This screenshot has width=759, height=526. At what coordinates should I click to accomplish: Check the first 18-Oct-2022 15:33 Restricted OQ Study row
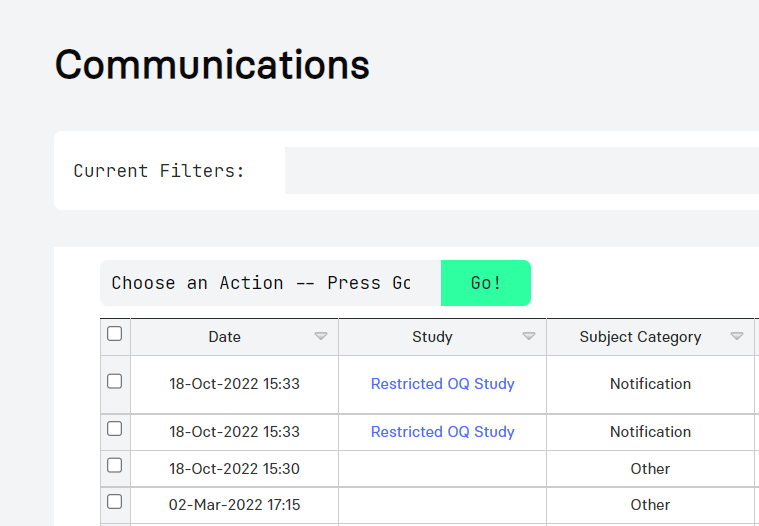coord(114,381)
